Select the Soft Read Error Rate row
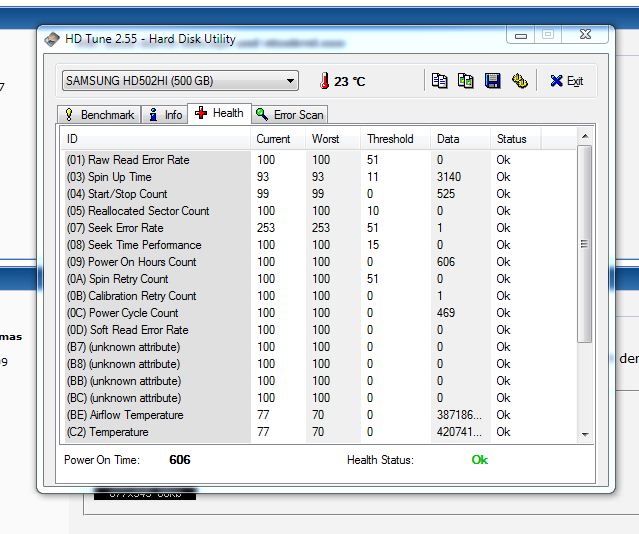The image size is (639, 534). pos(320,330)
